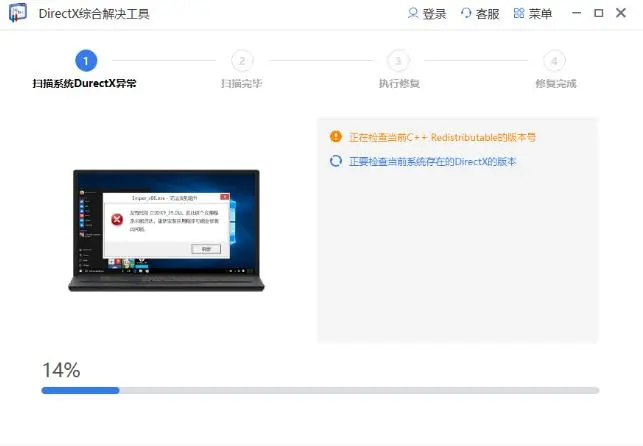Select step 2 circle indicator

point(241,61)
